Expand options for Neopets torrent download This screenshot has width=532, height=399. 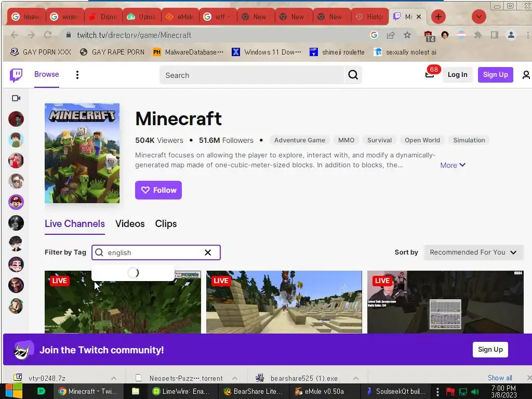(235, 378)
